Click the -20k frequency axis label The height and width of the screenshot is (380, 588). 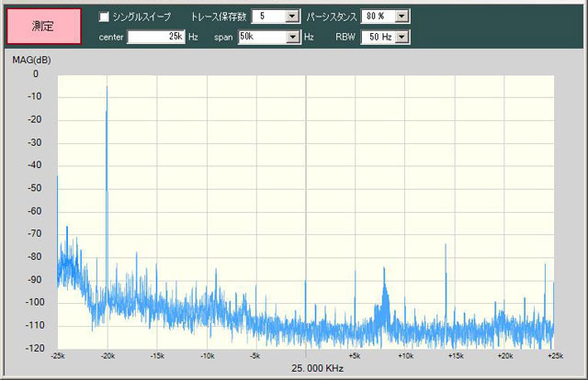pos(108,356)
